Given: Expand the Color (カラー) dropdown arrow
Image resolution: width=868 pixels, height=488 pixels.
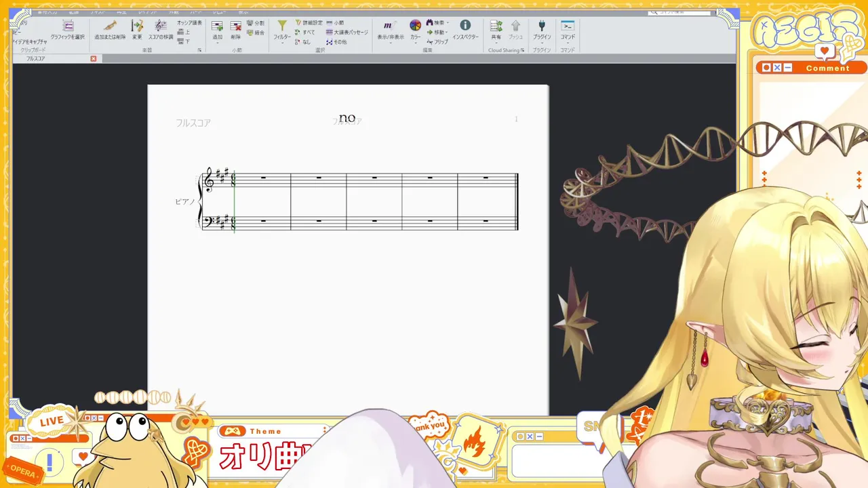Looking at the screenshot, I should [415, 43].
